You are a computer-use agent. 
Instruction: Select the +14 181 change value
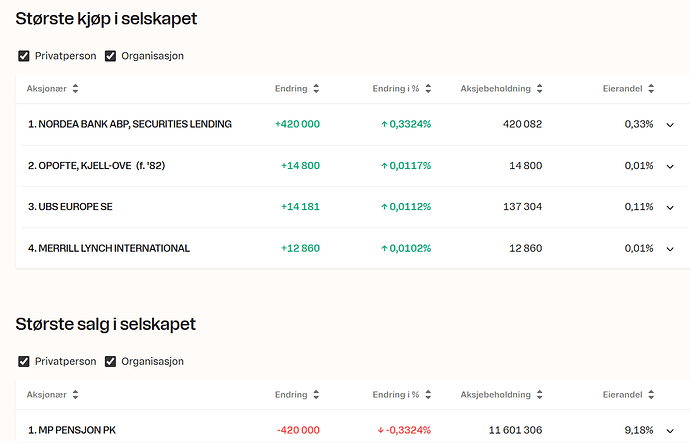point(301,207)
